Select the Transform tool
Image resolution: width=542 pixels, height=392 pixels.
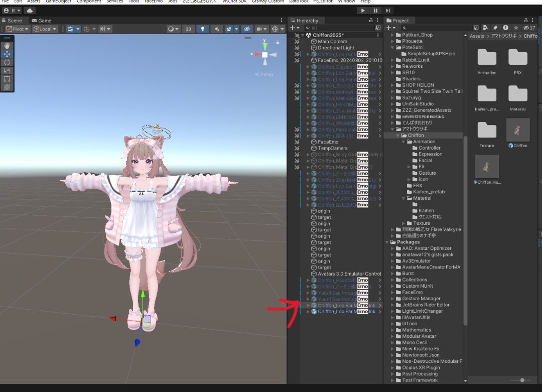click(x=7, y=87)
